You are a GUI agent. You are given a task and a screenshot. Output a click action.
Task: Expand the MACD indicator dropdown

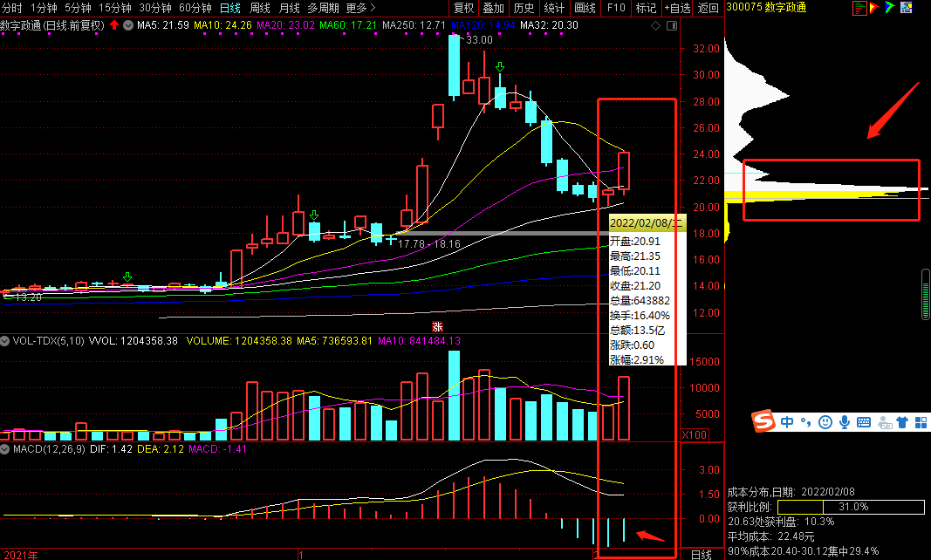pos(4,449)
